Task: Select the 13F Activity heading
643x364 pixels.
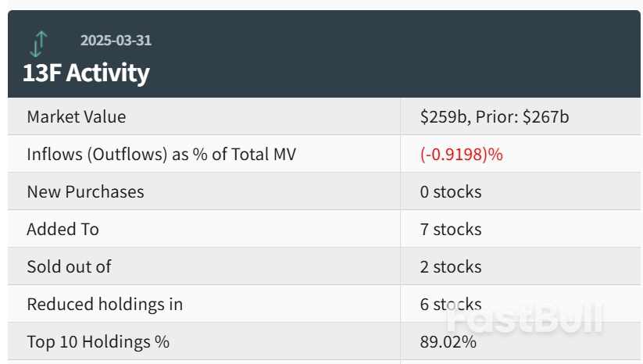Action: tap(85, 73)
